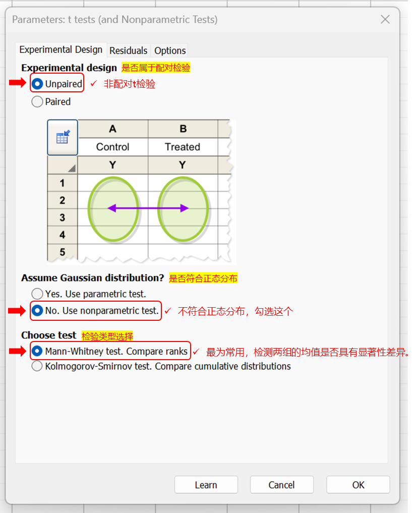Click the data table icon in illustration

pos(63,137)
